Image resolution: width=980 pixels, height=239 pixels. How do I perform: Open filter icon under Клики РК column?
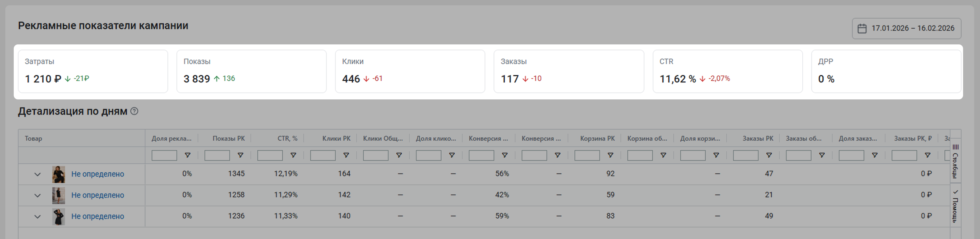346,155
